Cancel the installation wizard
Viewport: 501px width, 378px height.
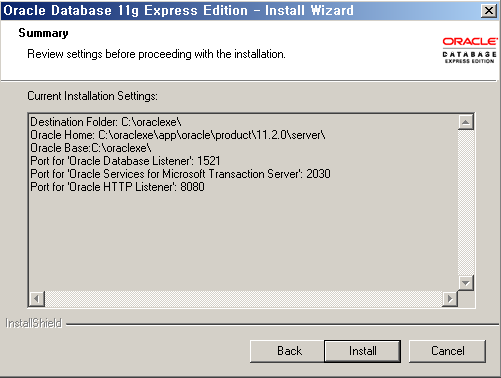447,351
